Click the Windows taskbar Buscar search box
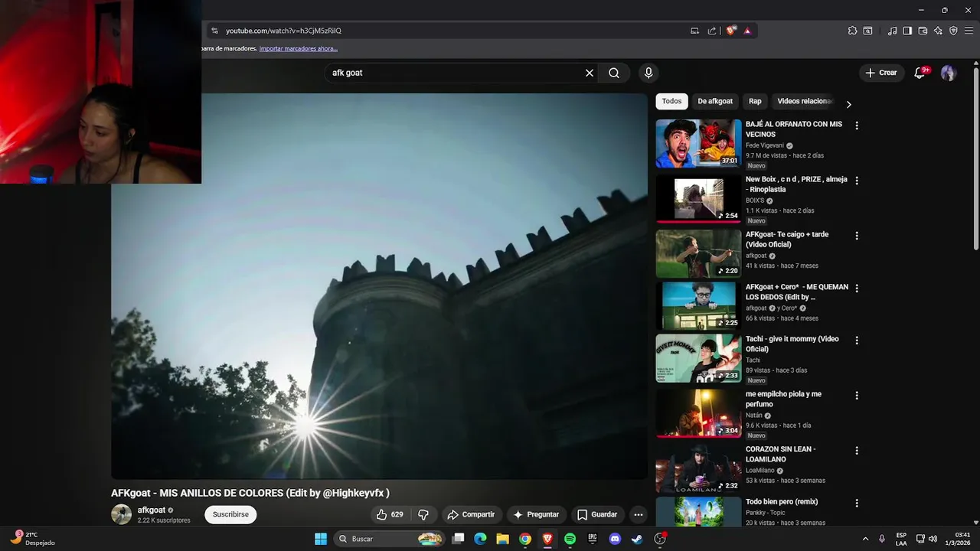Image resolution: width=980 pixels, height=551 pixels. tap(390, 539)
